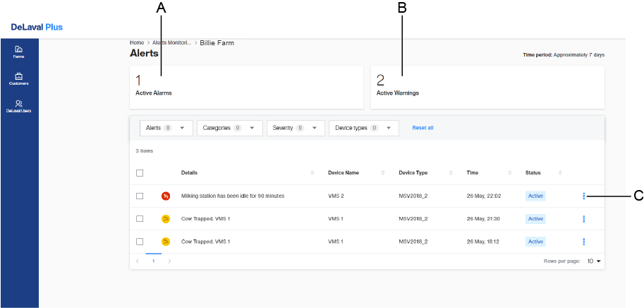Viewport: 644px width, 308px height.
Task: Expand the Alerts filter dropdown
Action: pos(166,128)
